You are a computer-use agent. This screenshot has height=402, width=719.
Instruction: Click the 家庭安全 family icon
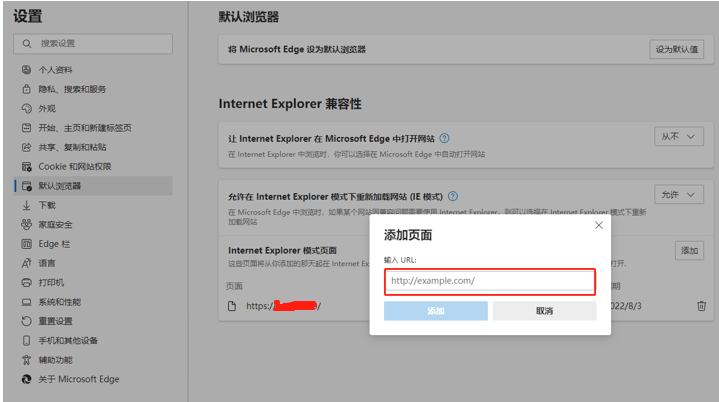pyautogui.click(x=26, y=225)
